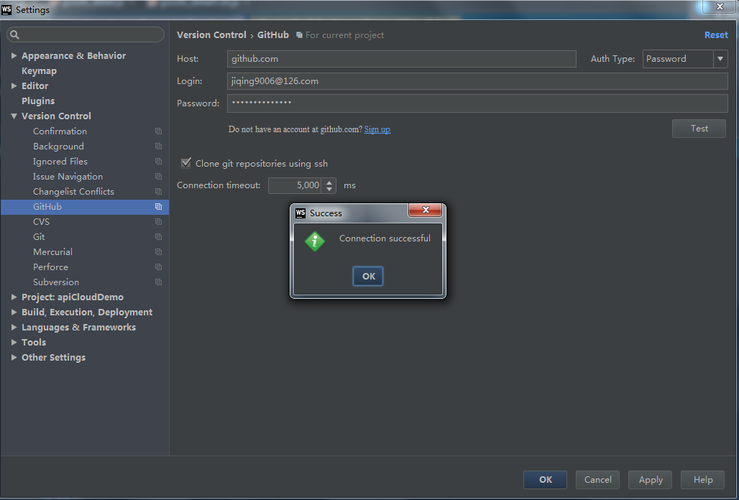Screen dimensions: 739x500
Task: Click the Password input field
Action: coord(477,103)
